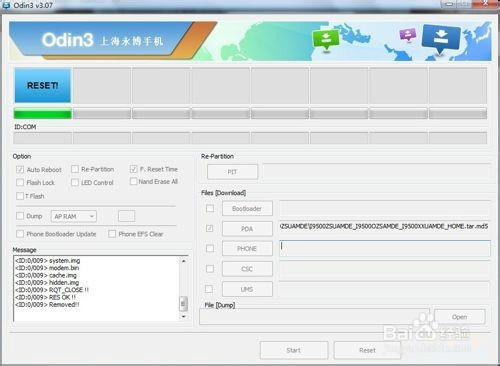500x366 pixels.
Task: Click the PIT file path field
Action: 377,172
